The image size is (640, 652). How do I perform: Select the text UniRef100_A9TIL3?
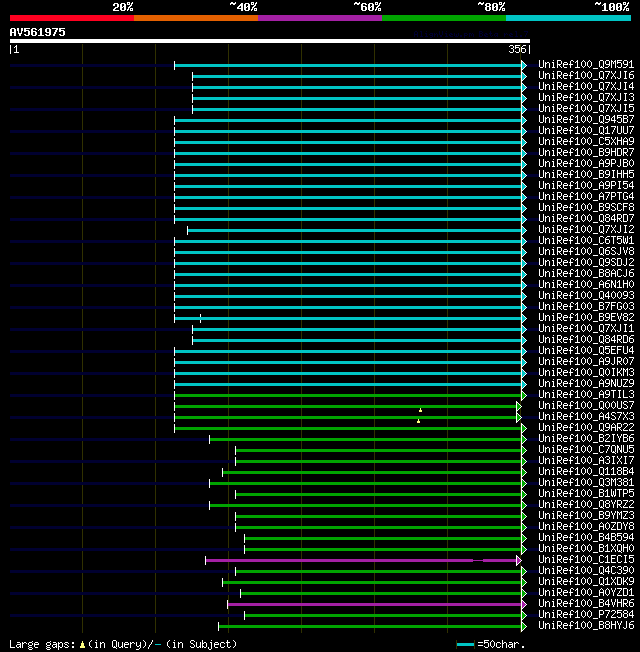[586, 395]
